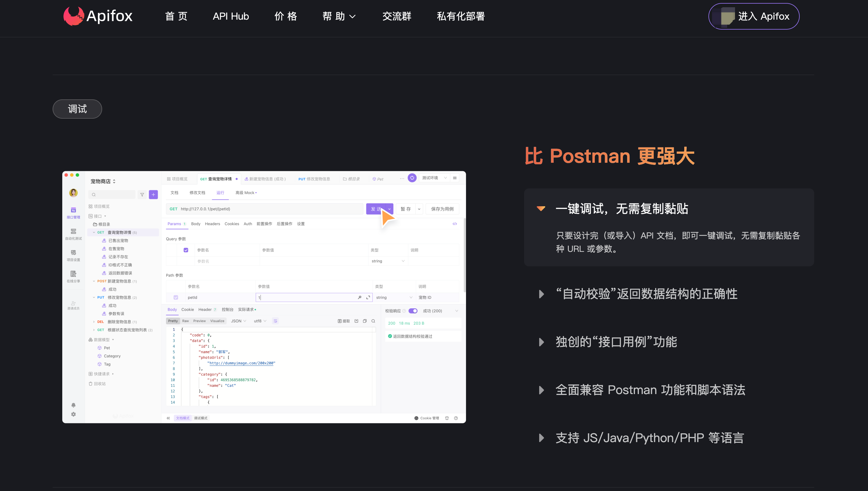This screenshot has height=491, width=868.
Task: Open the 回收站 trash item in the sidebar
Action: [98, 383]
